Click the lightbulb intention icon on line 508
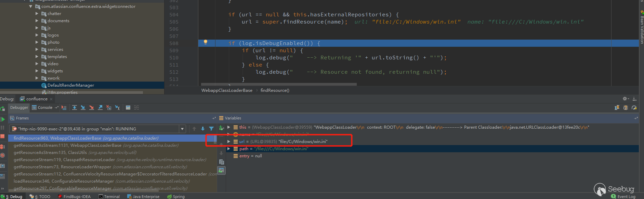Image resolution: width=644 pixels, height=199 pixels. click(206, 42)
